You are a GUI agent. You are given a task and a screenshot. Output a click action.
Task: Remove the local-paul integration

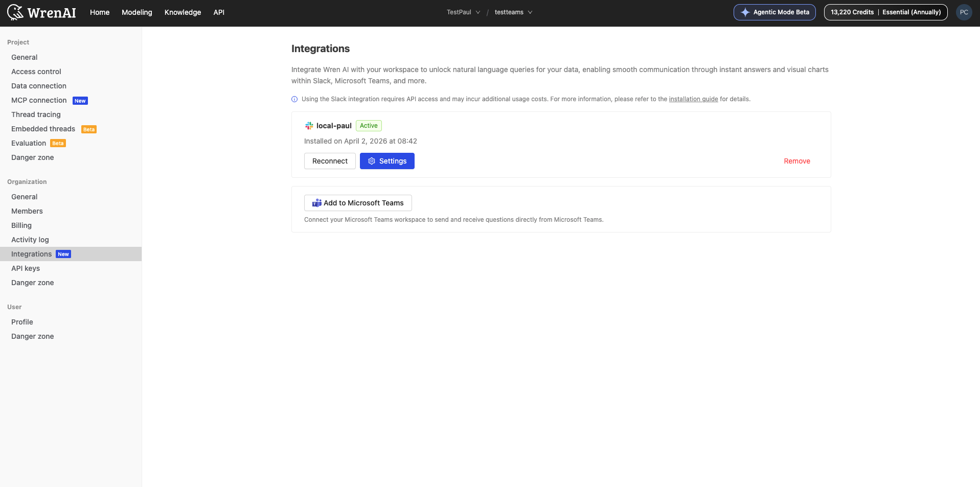(797, 161)
